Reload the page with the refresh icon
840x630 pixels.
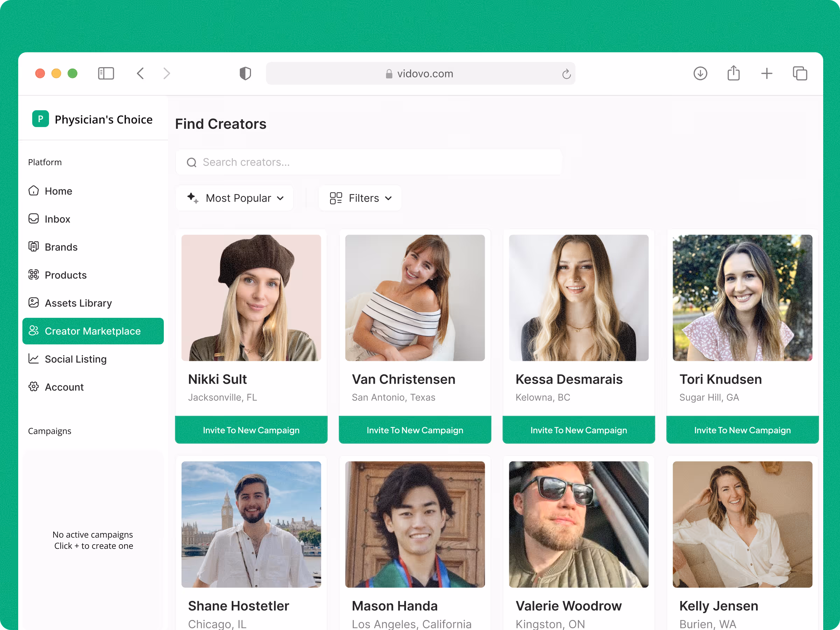pyautogui.click(x=566, y=73)
